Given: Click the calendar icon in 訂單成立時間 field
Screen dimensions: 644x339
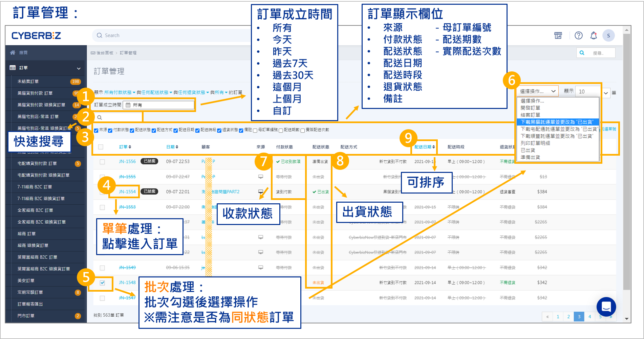Looking at the screenshot, I should click(128, 105).
